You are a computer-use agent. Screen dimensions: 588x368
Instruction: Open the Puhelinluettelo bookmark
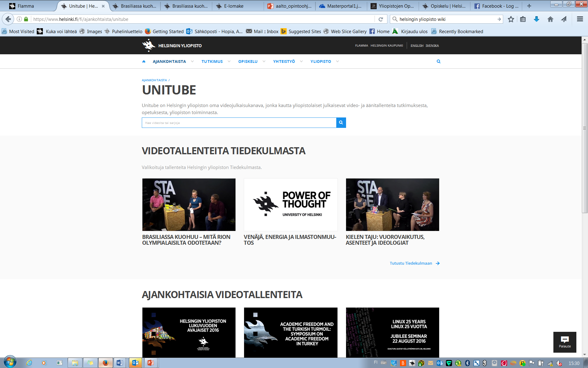click(123, 31)
